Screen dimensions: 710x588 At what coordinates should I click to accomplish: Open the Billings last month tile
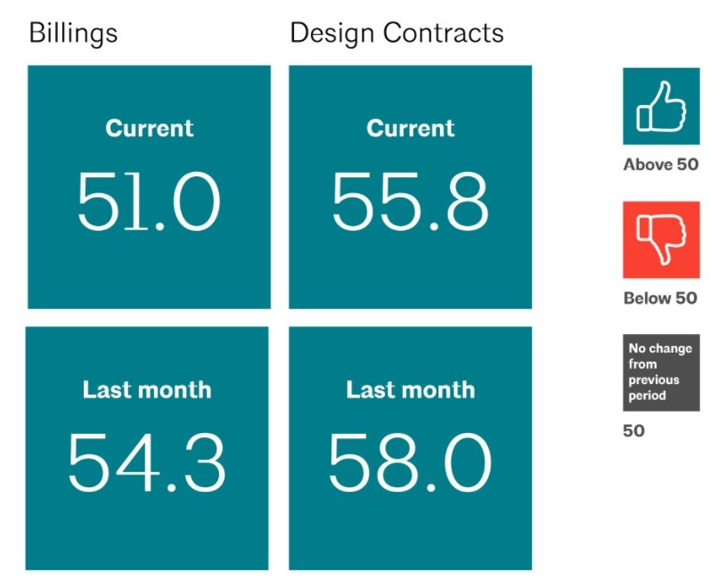(x=147, y=530)
